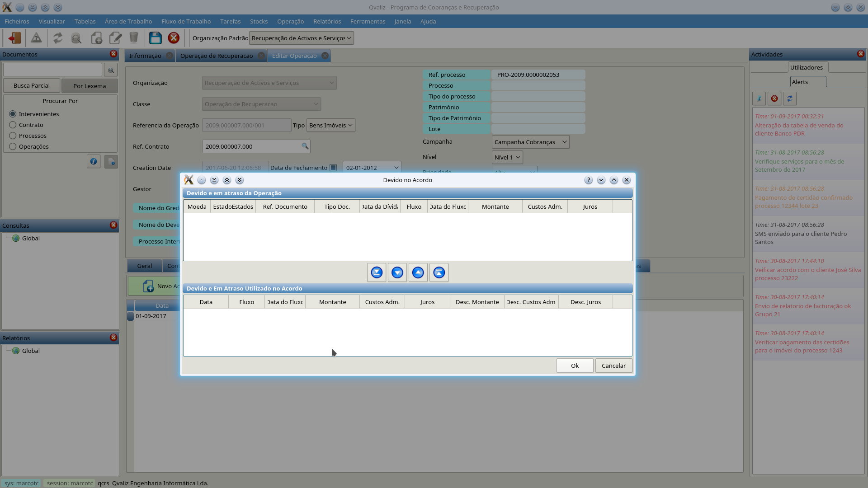
Task: Click the move-all-down arrow in dialog
Action: [x=376, y=272]
